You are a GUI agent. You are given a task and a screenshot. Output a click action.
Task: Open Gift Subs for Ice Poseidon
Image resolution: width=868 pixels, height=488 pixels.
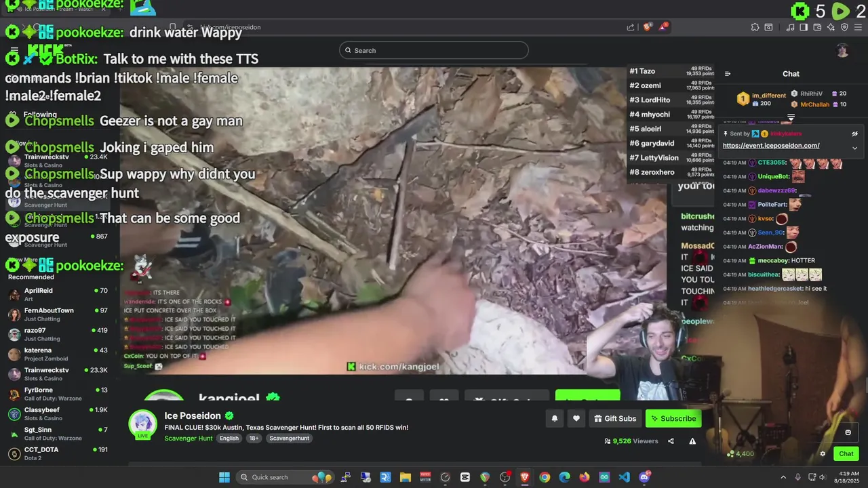tap(616, 419)
